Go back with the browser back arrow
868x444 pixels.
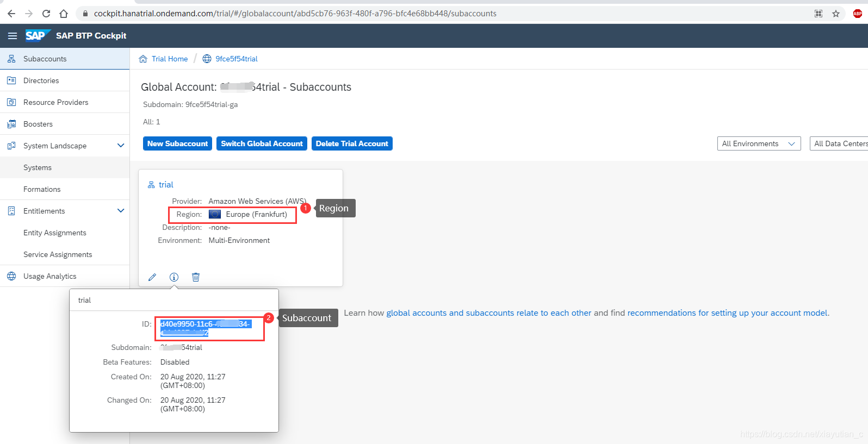pos(11,14)
